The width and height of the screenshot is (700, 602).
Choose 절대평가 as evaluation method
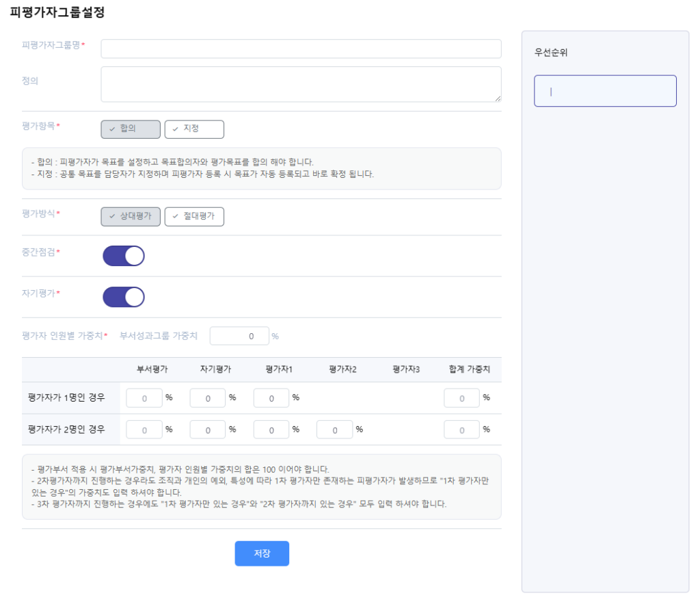click(x=194, y=217)
